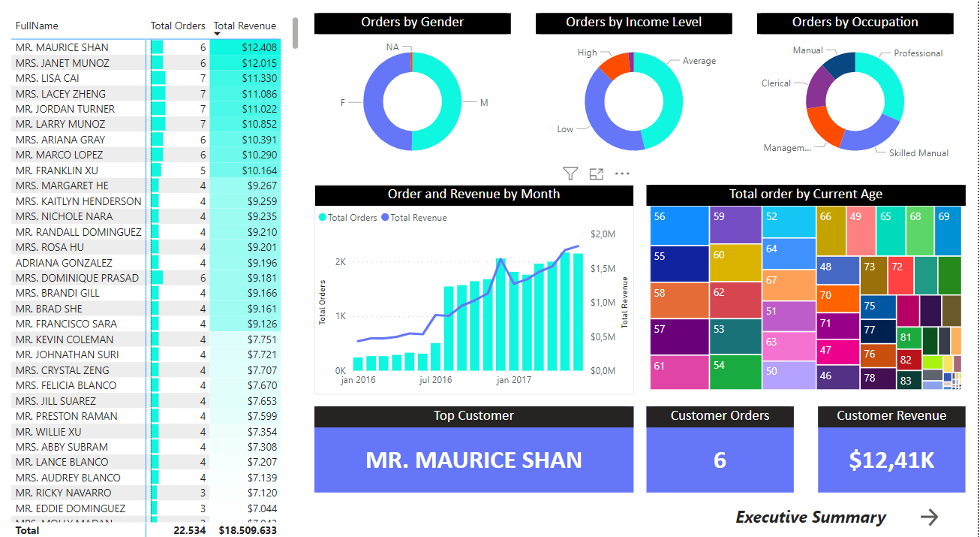Click the $18.509.633 total revenue value
Viewport: 980px width, 537px height.
tap(248, 530)
